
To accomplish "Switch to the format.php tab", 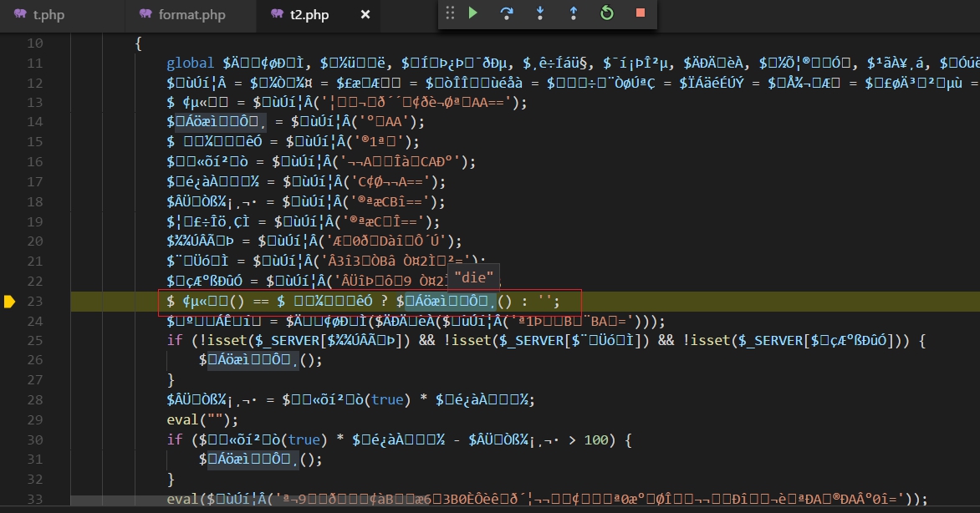I will (191, 14).
